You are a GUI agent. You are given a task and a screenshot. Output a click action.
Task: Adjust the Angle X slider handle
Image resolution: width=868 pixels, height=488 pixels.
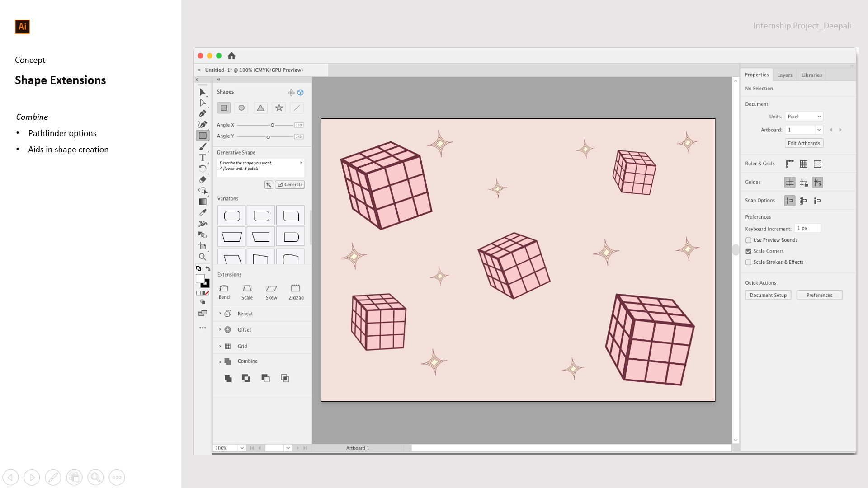pos(272,125)
